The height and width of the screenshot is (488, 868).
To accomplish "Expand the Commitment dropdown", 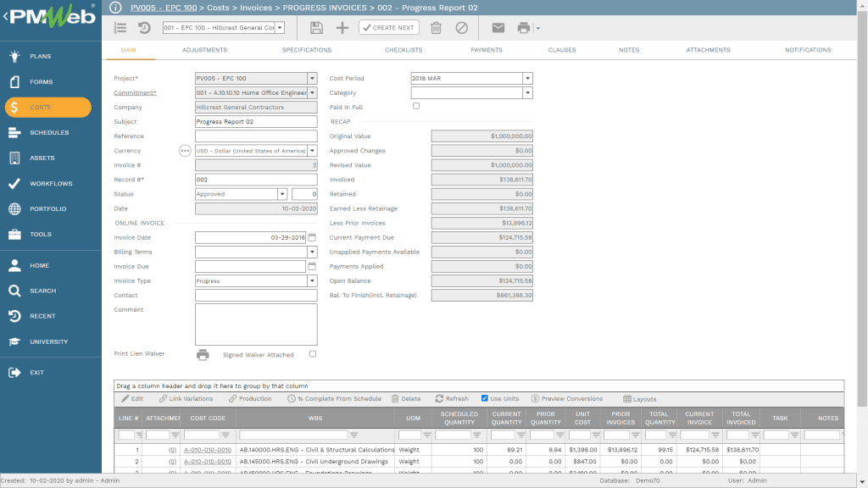I will [x=312, y=92].
